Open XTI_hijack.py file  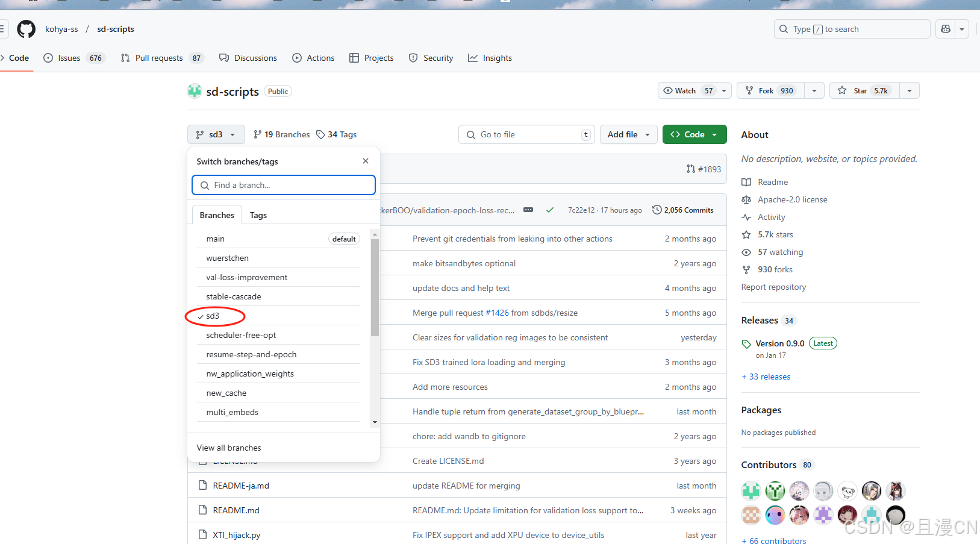[x=237, y=535]
